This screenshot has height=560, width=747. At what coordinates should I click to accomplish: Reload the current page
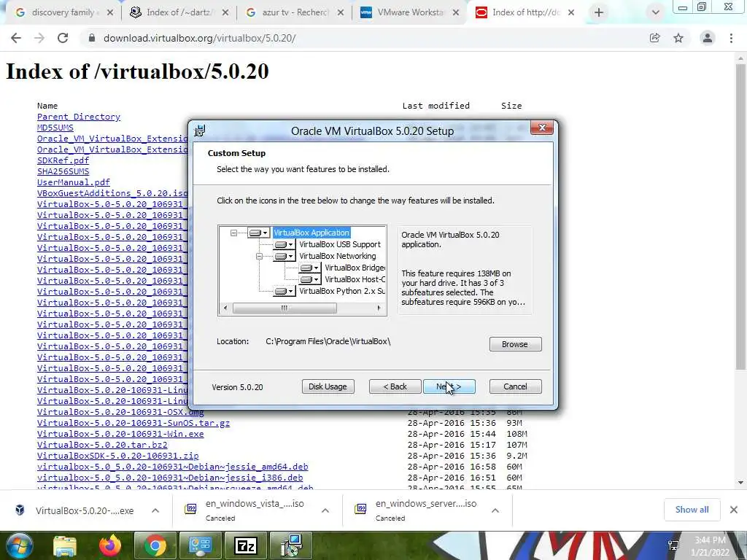(63, 38)
